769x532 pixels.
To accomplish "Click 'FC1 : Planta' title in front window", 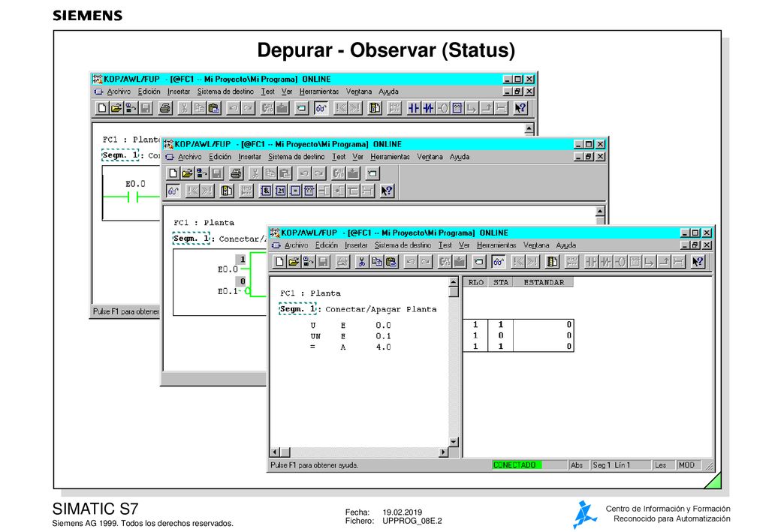I will [310, 293].
